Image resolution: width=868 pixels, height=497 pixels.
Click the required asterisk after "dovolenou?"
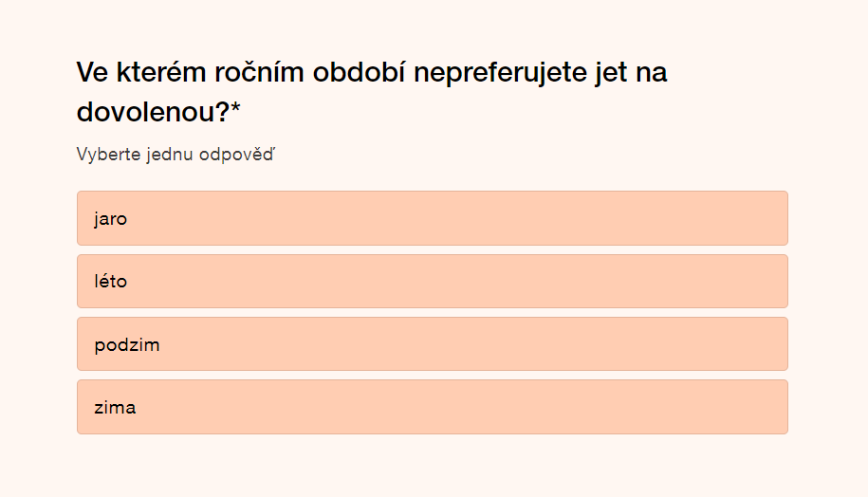[x=236, y=112]
